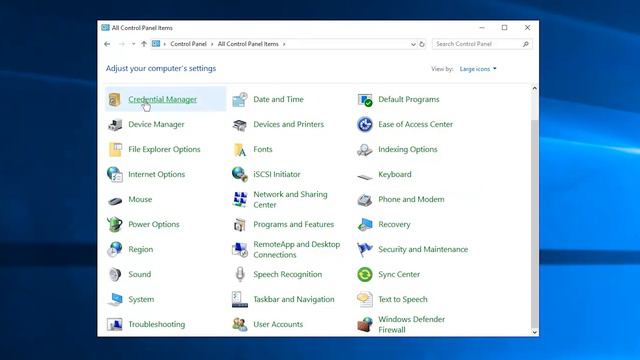The height and width of the screenshot is (360, 640).
Task: Open the User Accounts icon
Action: point(240,324)
